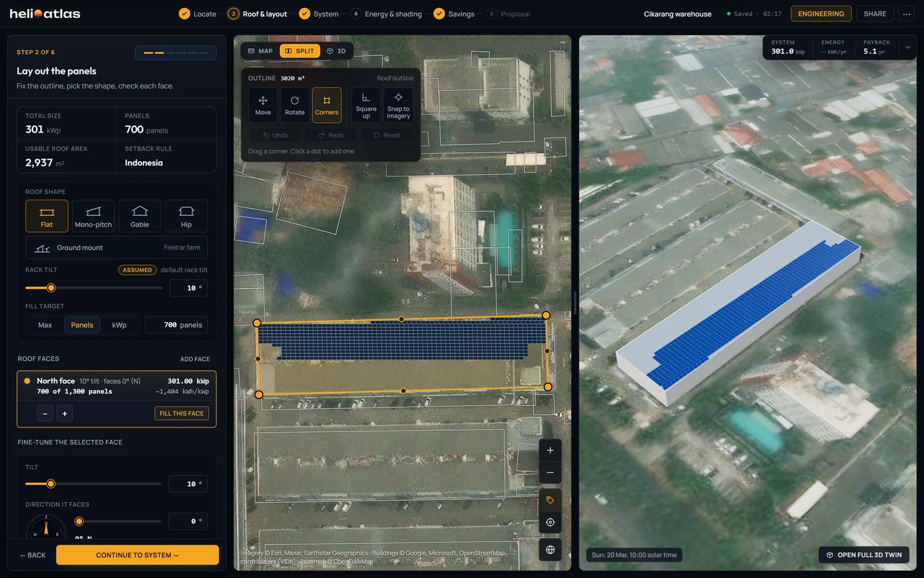The height and width of the screenshot is (578, 924).
Task: Click the Back button
Action: point(33,555)
